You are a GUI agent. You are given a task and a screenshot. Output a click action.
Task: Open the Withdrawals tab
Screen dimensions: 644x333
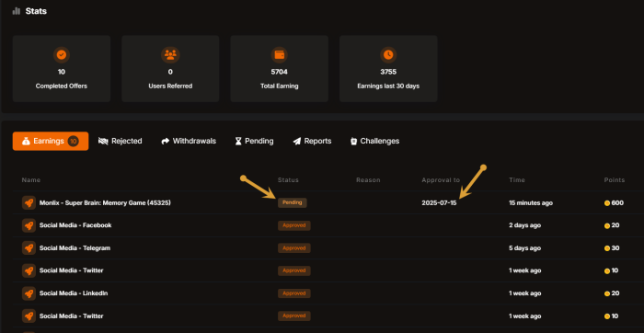(x=189, y=141)
